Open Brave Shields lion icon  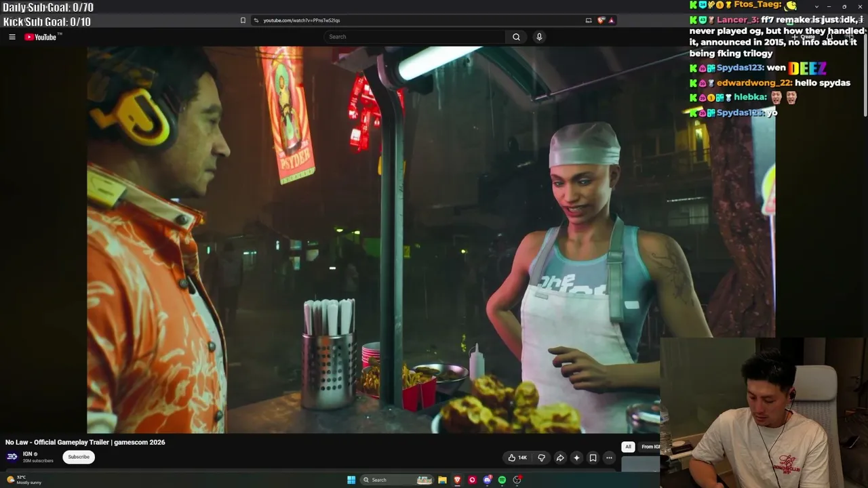click(601, 20)
